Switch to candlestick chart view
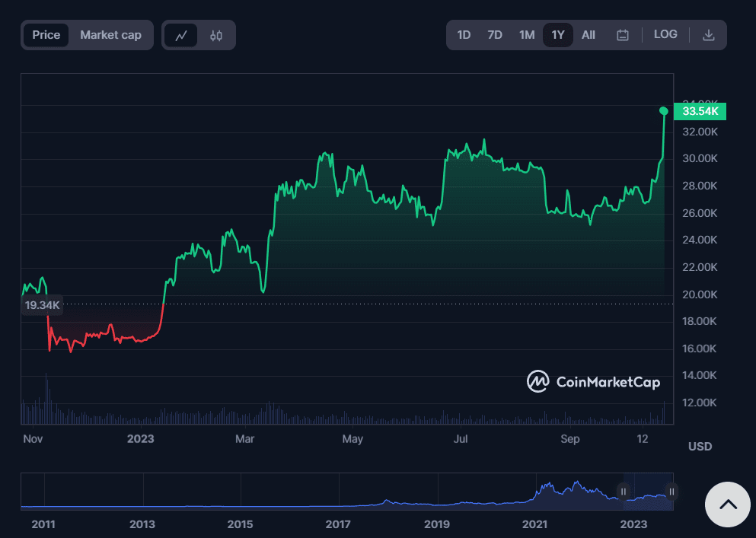The image size is (756, 538). (x=215, y=34)
